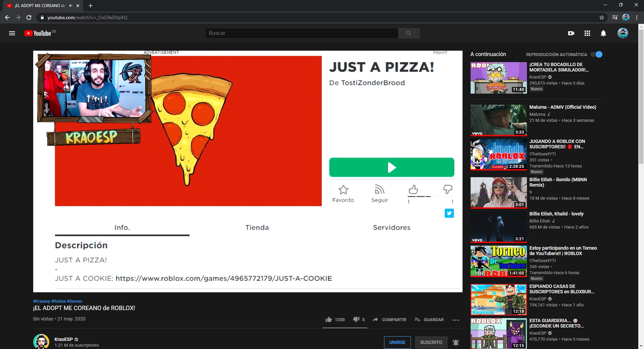Click the Seguir feed icon

pos(379,190)
